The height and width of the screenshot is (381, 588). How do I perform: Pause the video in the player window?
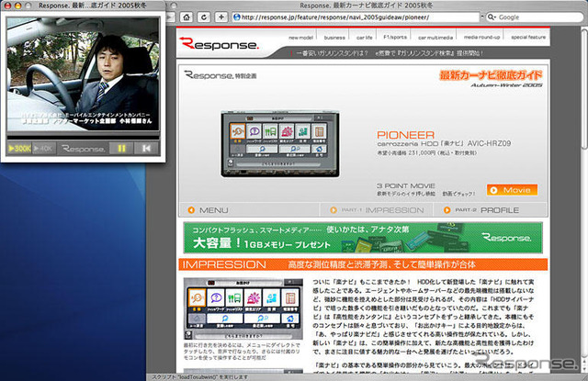click(x=121, y=149)
